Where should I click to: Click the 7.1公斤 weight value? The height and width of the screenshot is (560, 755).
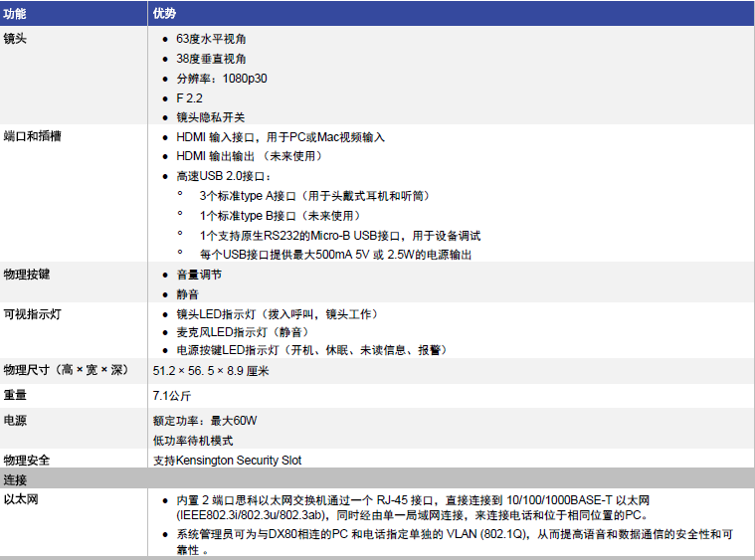pyautogui.click(x=172, y=396)
